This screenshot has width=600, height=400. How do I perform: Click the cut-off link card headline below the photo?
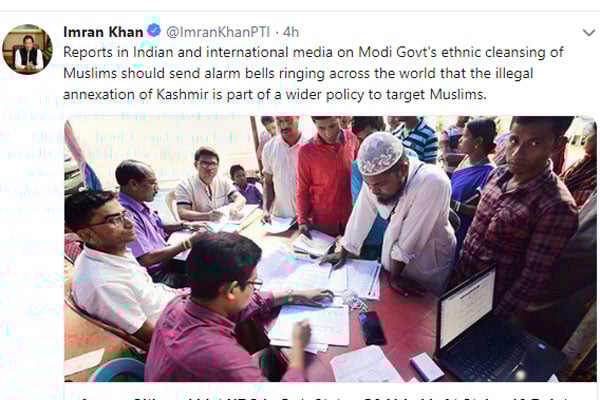[323, 397]
